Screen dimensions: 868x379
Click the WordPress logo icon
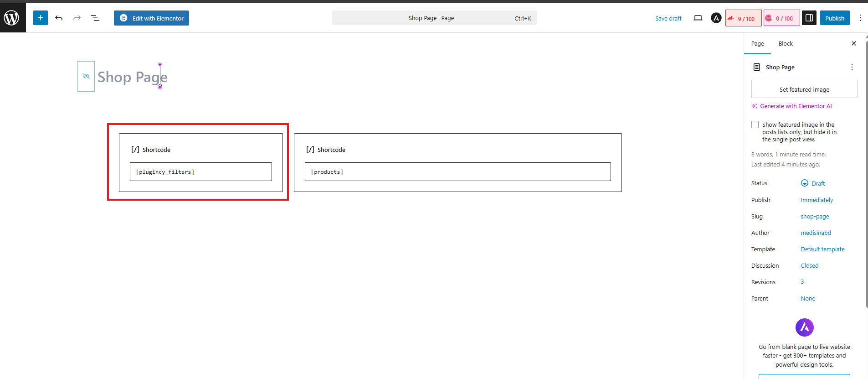[12, 18]
